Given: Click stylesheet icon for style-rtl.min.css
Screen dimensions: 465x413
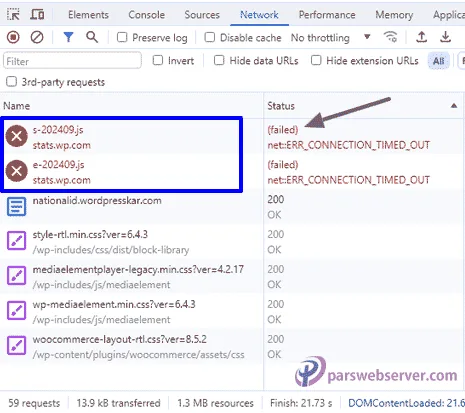Looking at the screenshot, I should point(16,241).
